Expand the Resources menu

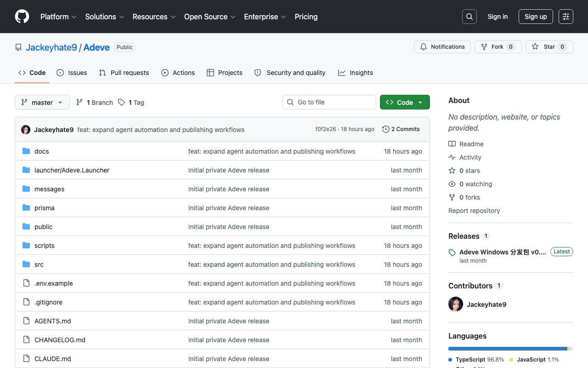click(154, 17)
